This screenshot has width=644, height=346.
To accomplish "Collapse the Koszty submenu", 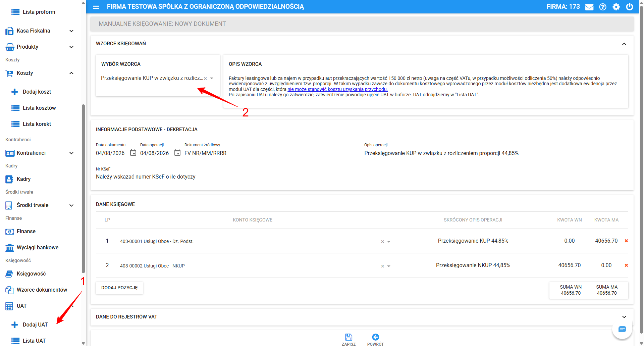I will pyautogui.click(x=71, y=73).
